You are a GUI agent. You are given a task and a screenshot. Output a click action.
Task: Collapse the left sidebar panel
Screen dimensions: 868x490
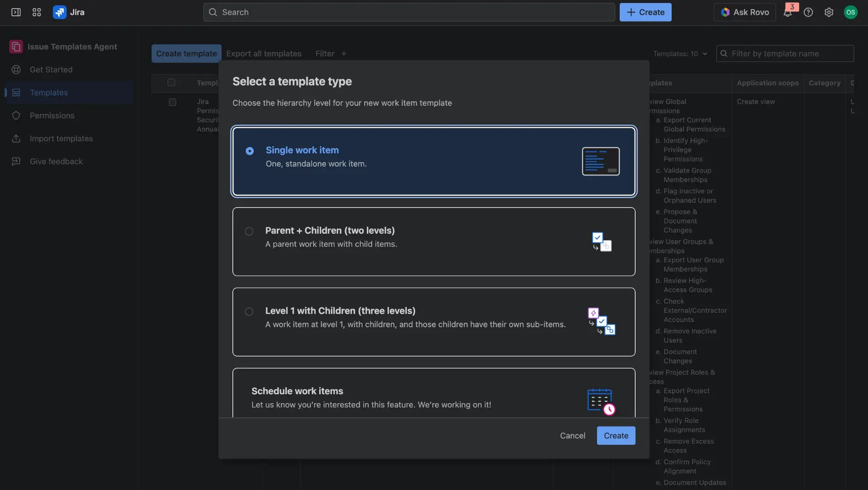click(15, 12)
